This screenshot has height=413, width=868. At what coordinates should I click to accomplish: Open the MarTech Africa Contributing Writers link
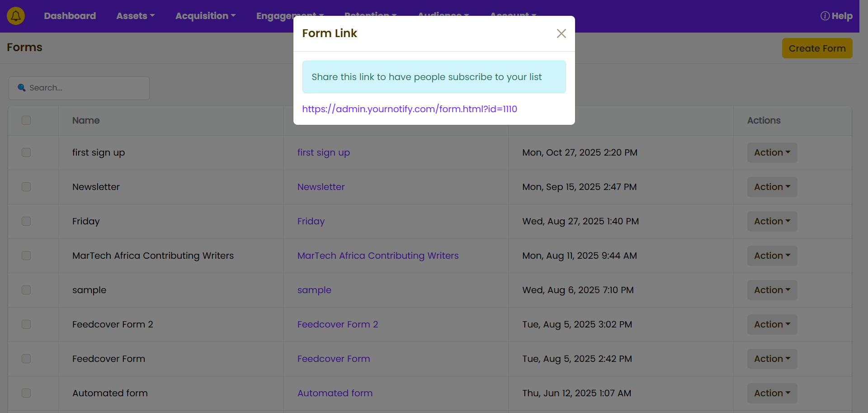[377, 256]
